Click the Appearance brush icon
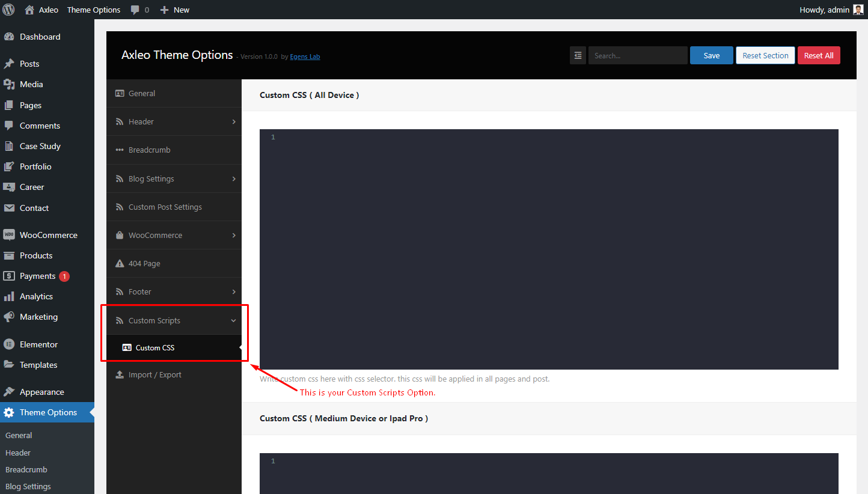The height and width of the screenshot is (494, 868). pyautogui.click(x=9, y=392)
